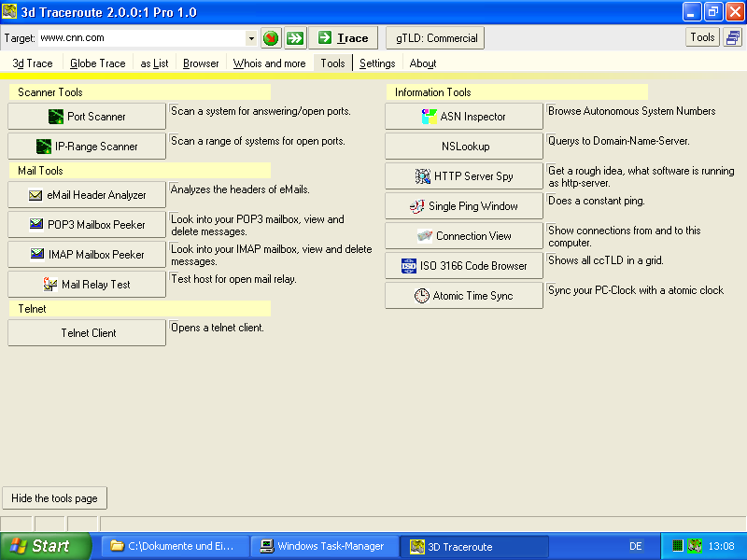Viewport: 747px width, 560px height.
Task: Open the Windows Start menu
Action: coord(45,546)
